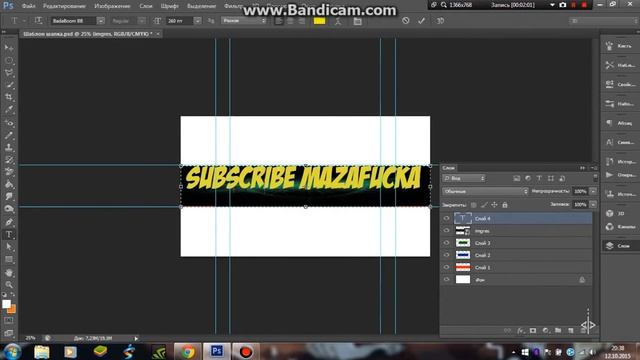Select the Clone Stamp tool

pyautogui.click(x=9, y=147)
